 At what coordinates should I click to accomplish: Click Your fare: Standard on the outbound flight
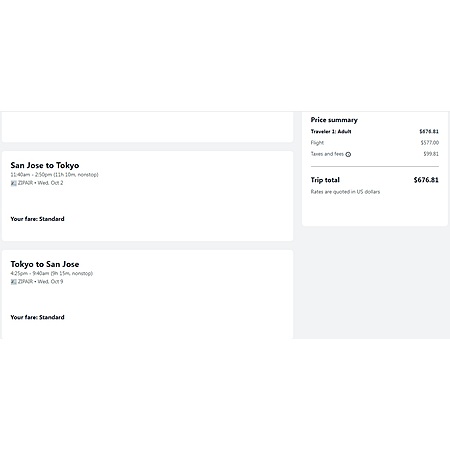pyautogui.click(x=37, y=219)
